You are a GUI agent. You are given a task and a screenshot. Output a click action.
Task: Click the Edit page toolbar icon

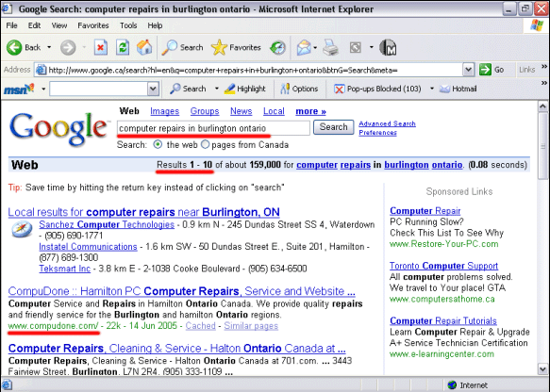tap(356, 47)
